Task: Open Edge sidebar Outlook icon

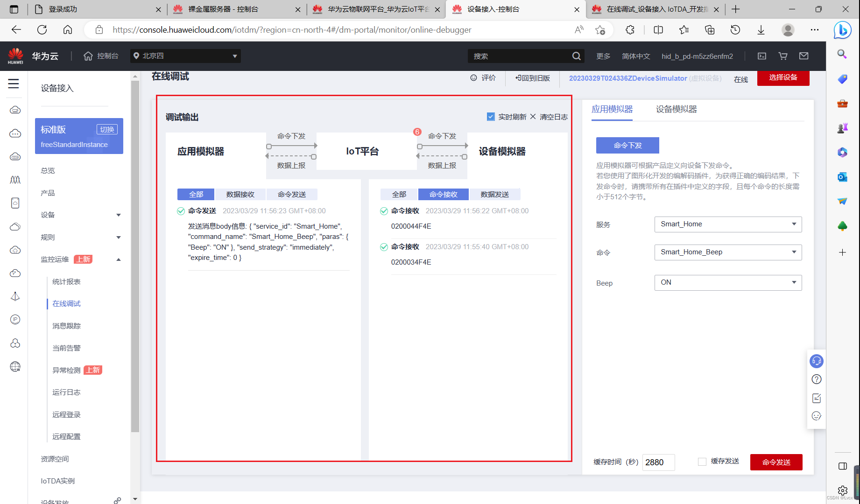Action: pyautogui.click(x=843, y=177)
